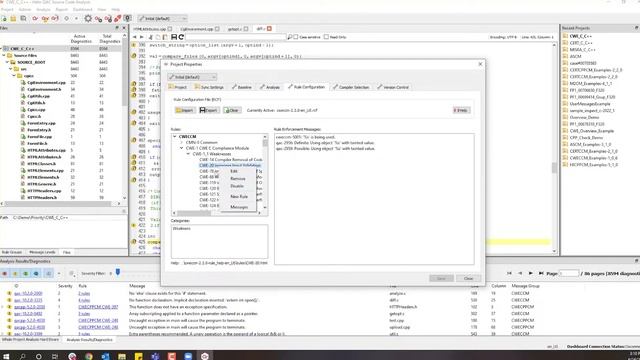Choose Disable in the rule context menu
Image resolution: width=640 pixels, height=360 pixels.
click(x=237, y=186)
